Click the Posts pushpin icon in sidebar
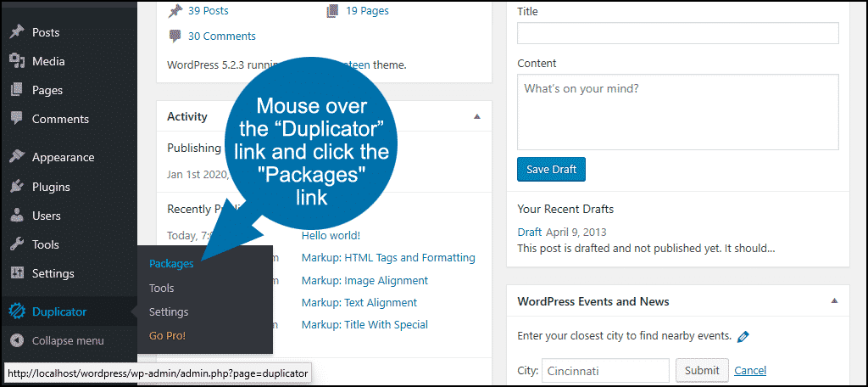The height and width of the screenshot is (387, 868). (17, 32)
